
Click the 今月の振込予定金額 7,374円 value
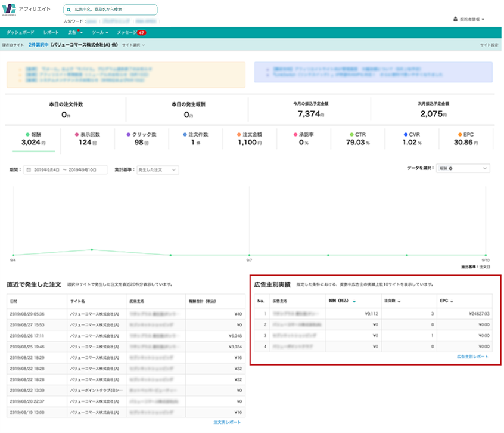[310, 114]
